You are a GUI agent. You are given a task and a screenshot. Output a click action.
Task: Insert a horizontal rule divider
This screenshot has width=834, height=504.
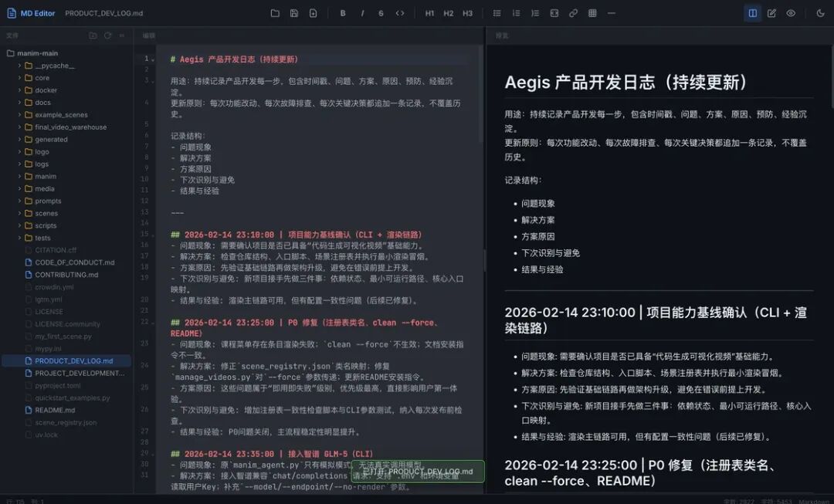point(611,13)
